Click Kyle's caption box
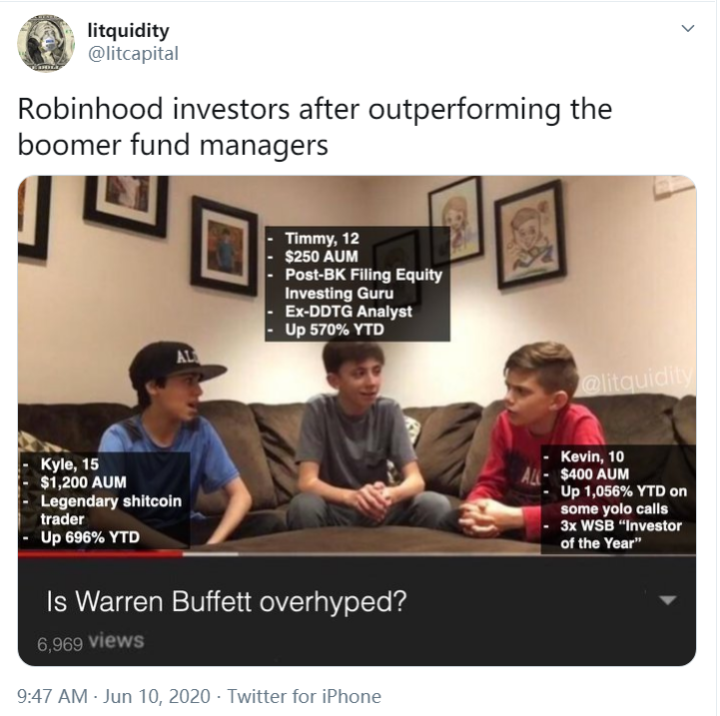 [104, 501]
